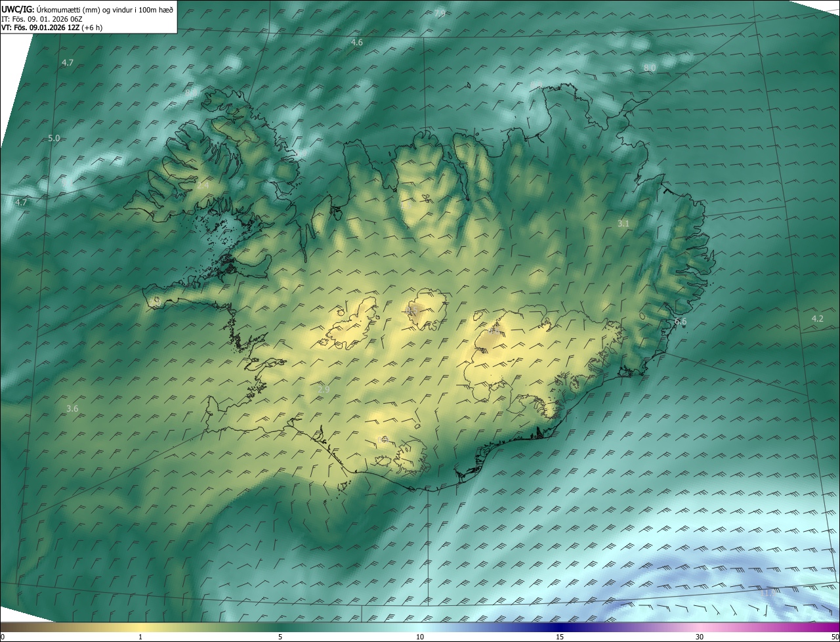Click the 1 tick on color scale
The height and width of the screenshot is (642, 840).
coord(140,637)
